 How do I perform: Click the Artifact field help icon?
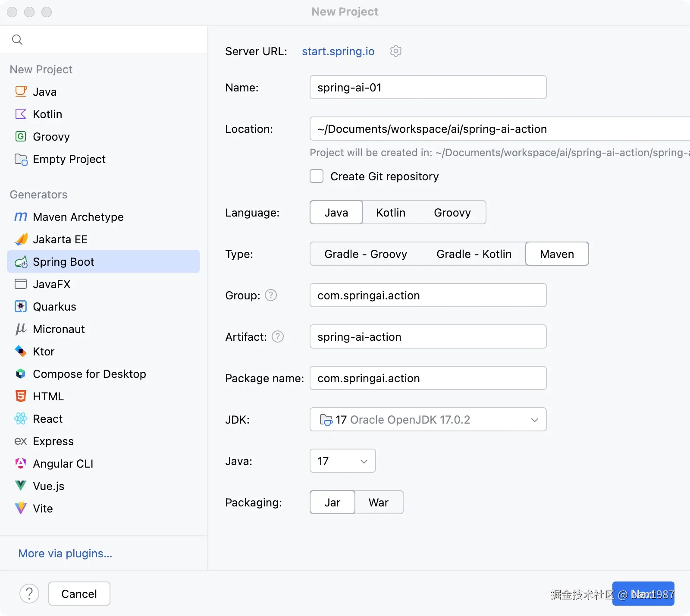pos(278,337)
